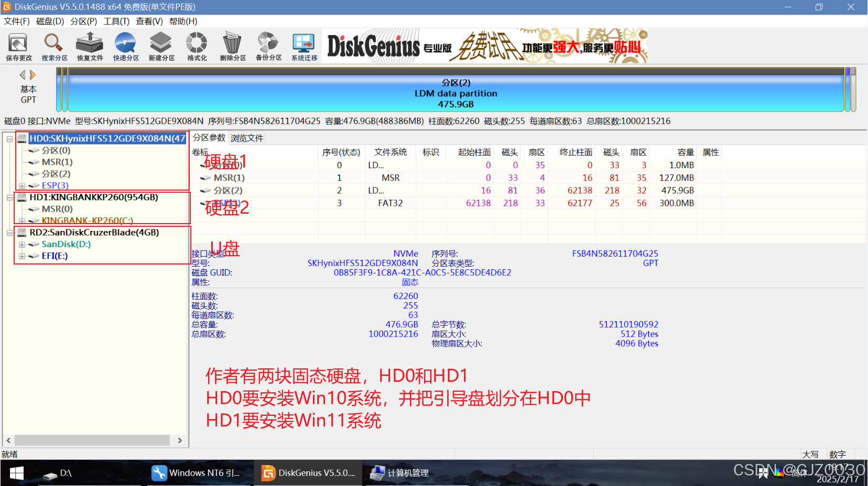Open the Windows Start button

(16, 473)
